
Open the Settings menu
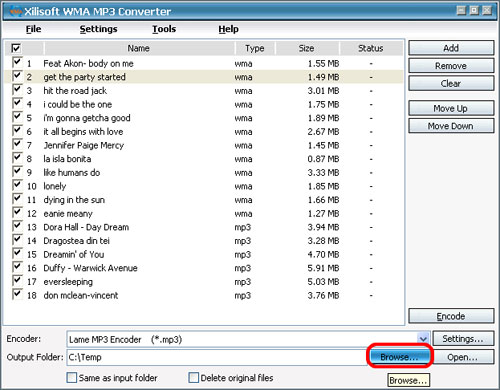pos(98,29)
